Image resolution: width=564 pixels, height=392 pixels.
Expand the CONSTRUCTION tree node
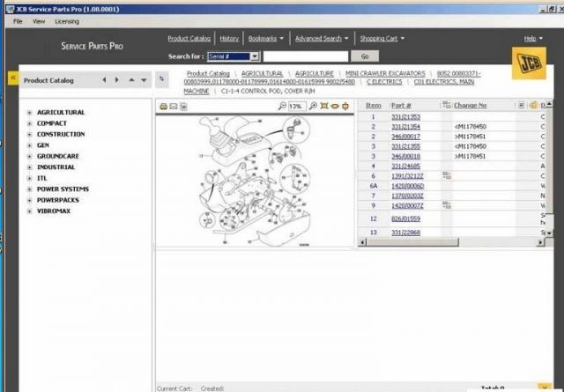tap(29, 135)
